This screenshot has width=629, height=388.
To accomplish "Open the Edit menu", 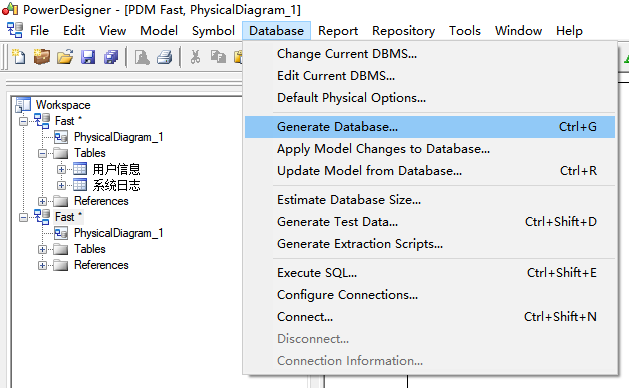I will point(74,31).
